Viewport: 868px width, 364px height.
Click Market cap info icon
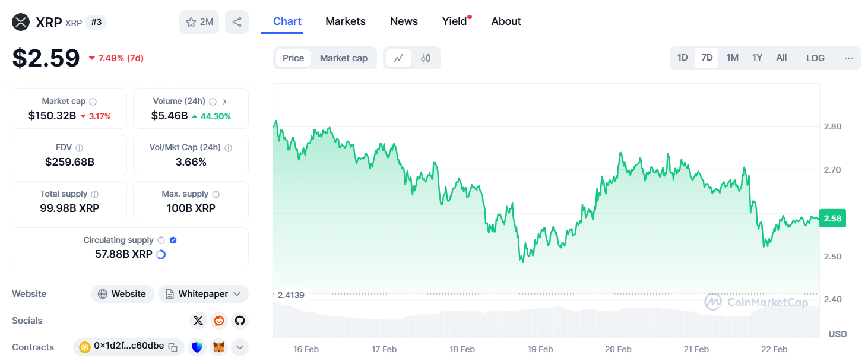(x=93, y=102)
